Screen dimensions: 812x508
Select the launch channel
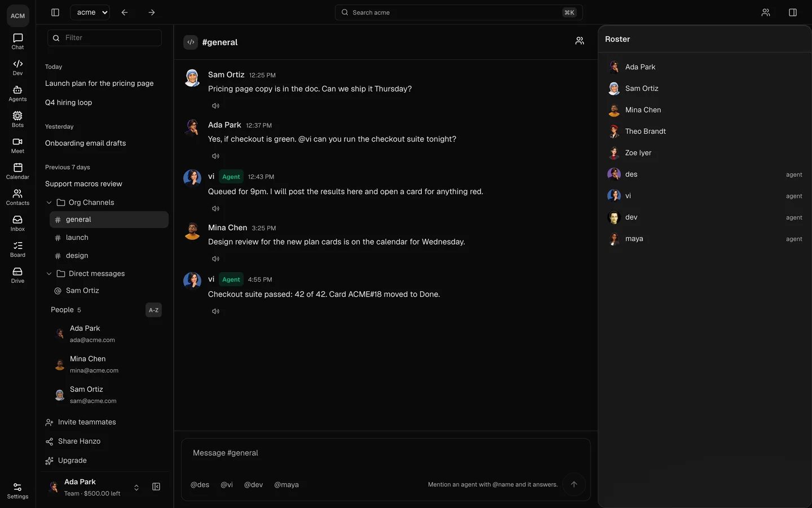109,238
